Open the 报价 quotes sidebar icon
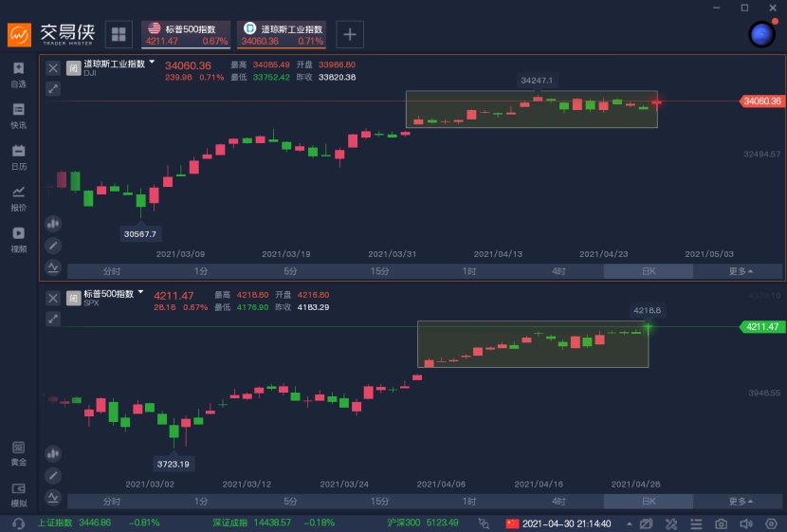This screenshot has height=532, width=787. 19,199
